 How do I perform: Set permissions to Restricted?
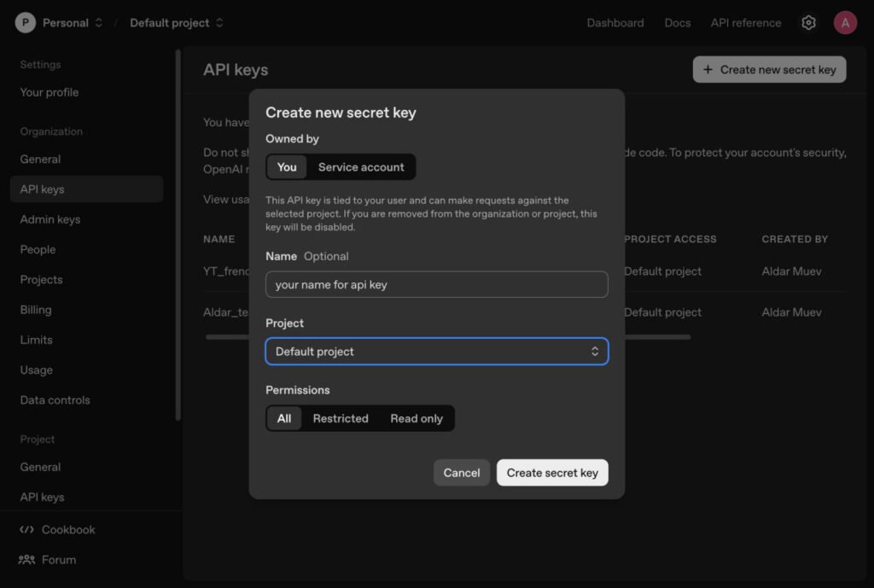pos(341,418)
